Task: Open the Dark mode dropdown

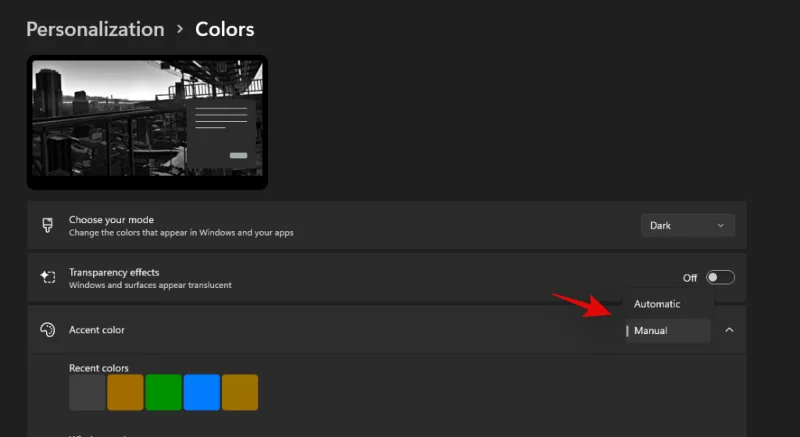Action: tap(688, 225)
